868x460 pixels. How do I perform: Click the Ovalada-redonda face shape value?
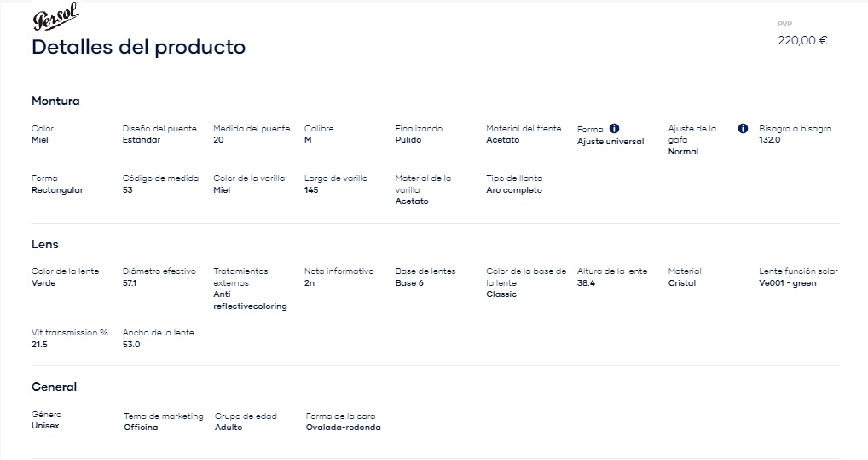[x=344, y=428]
